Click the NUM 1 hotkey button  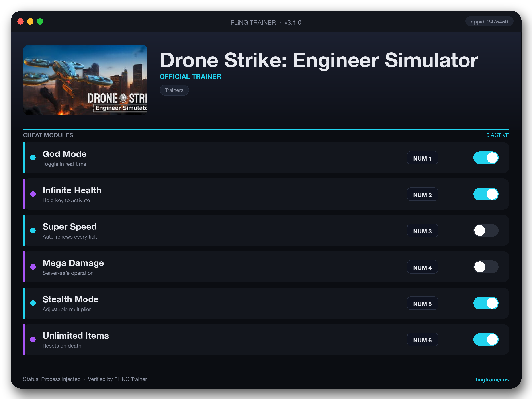coord(422,158)
